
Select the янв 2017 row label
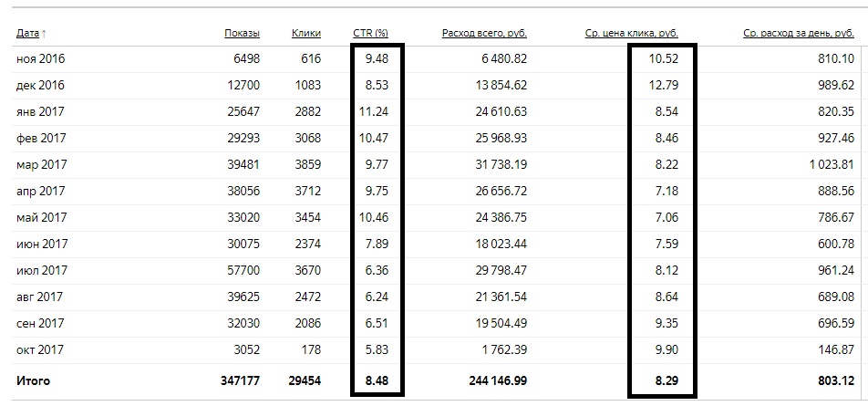tap(40, 112)
